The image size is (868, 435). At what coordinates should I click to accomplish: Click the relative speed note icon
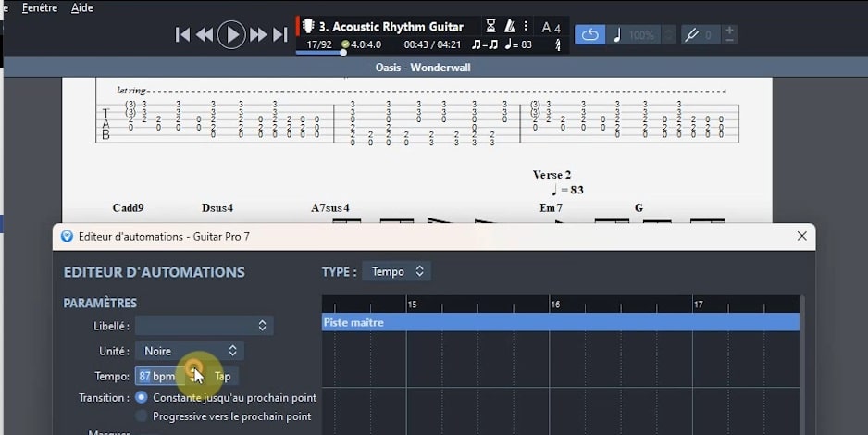click(x=617, y=35)
